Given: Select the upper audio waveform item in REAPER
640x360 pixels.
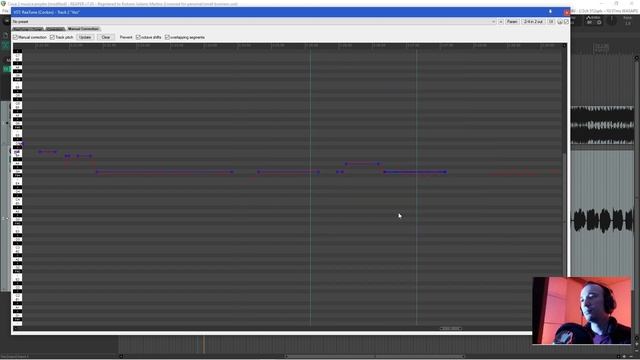Looking at the screenshot, I should pyautogui.click(x=602, y=125).
